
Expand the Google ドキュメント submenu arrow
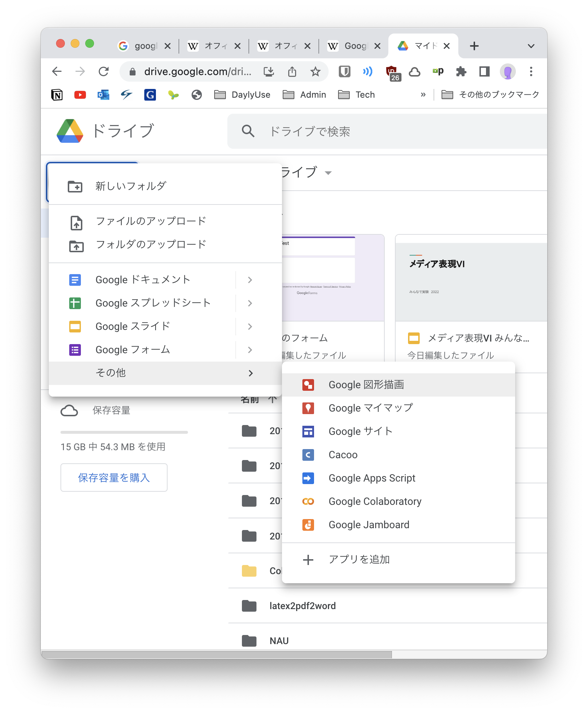point(250,280)
